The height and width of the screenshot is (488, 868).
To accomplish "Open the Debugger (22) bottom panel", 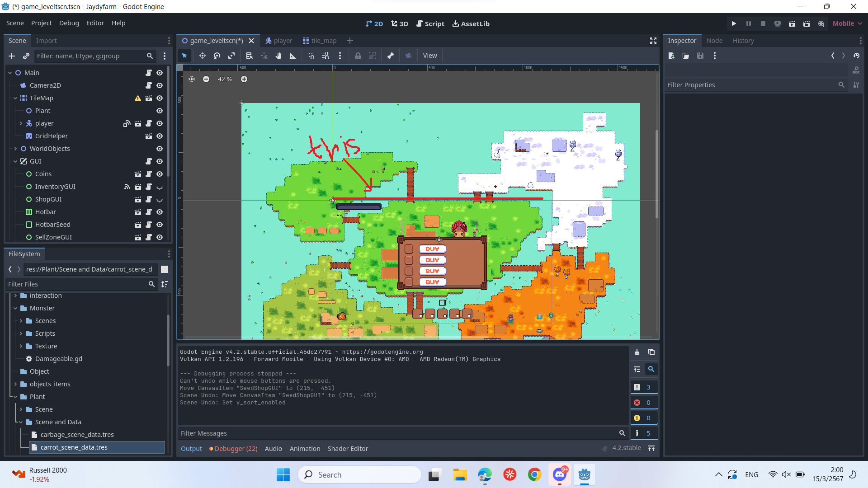I will click(233, 449).
